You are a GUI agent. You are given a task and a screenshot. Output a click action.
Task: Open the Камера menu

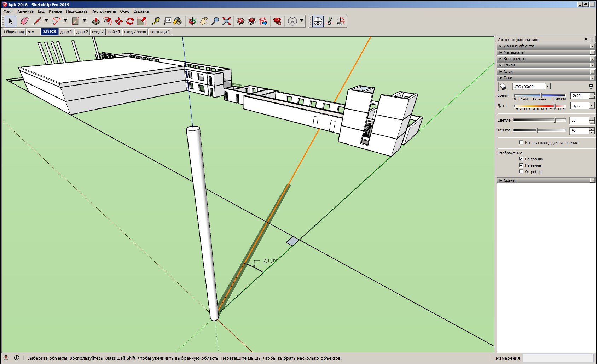56,11
